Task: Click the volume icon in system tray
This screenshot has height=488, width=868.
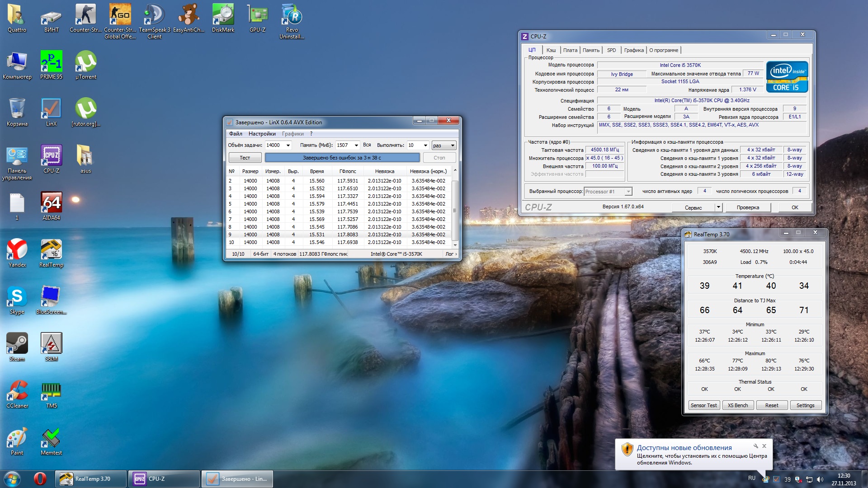Action: click(820, 479)
